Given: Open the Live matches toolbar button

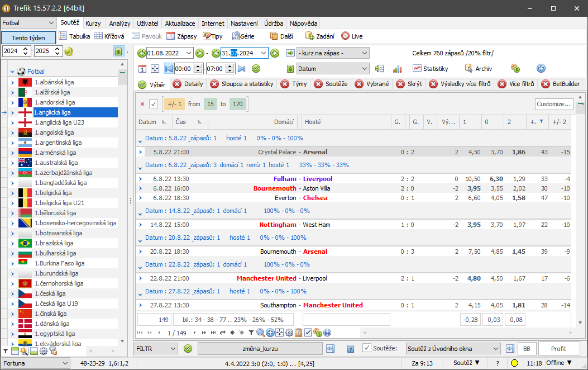Looking at the screenshot, I should (352, 36).
